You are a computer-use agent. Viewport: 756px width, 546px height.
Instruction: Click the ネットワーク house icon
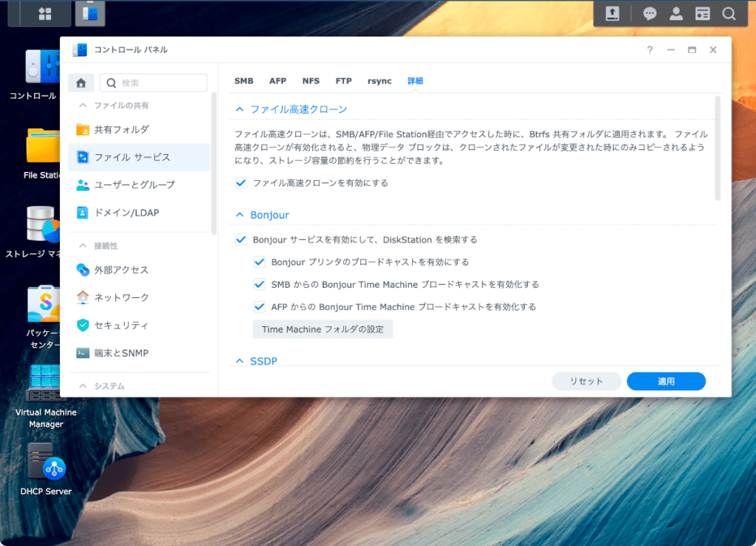point(83,297)
